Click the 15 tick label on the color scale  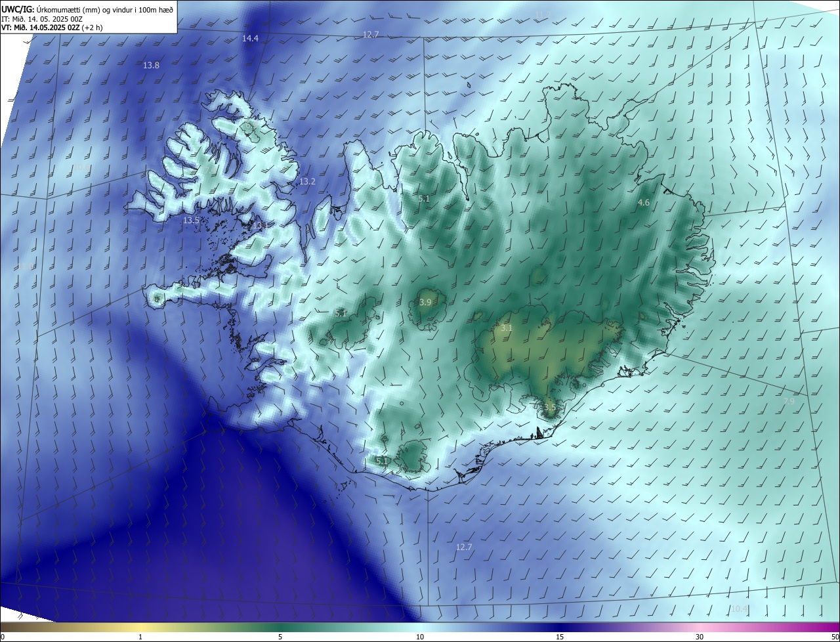point(560,637)
